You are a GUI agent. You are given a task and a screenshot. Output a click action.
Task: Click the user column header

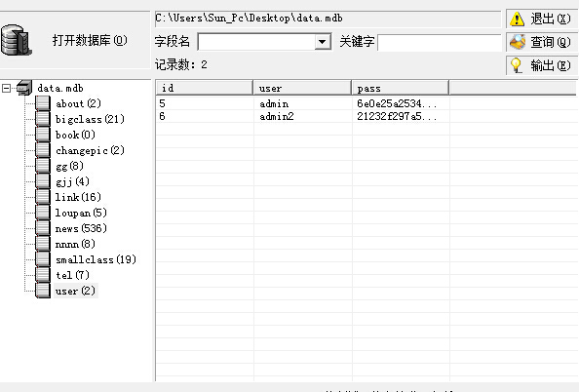[302, 88]
